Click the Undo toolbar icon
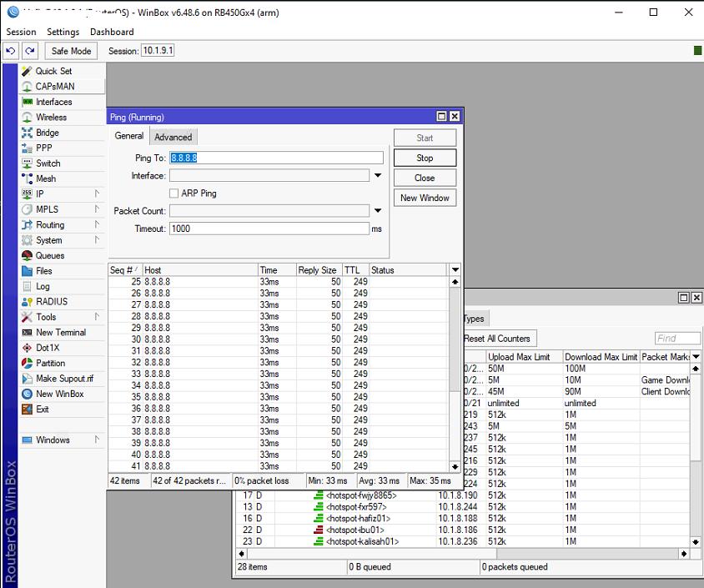Screen dimensions: 704x588 [x=11, y=51]
